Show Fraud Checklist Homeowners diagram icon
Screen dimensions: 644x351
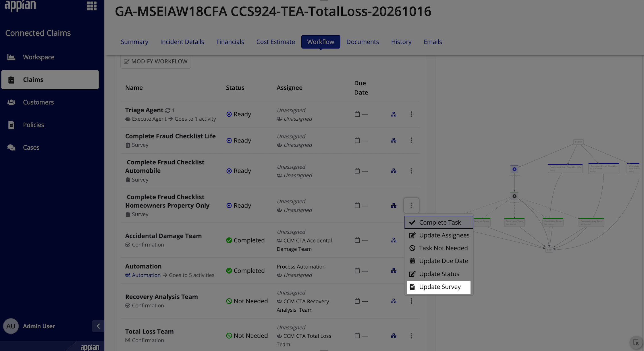point(394,206)
